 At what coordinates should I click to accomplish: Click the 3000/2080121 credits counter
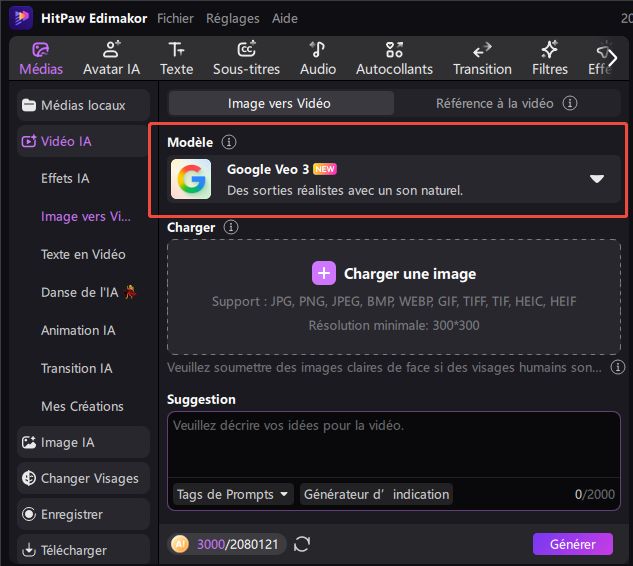tap(237, 544)
